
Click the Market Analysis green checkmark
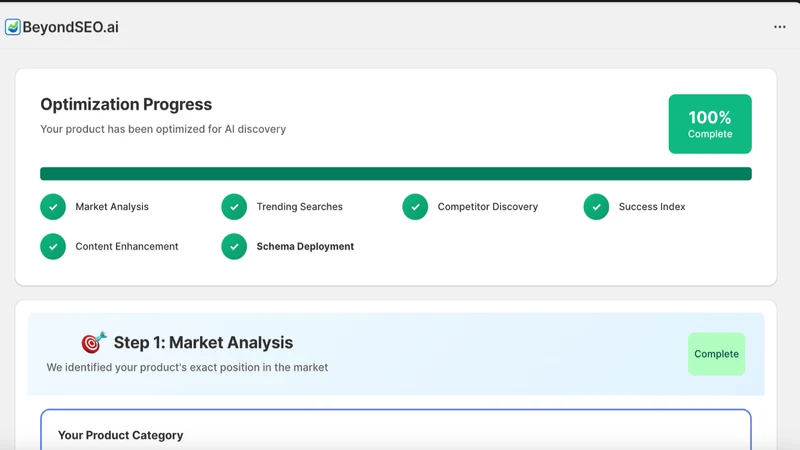click(x=53, y=207)
